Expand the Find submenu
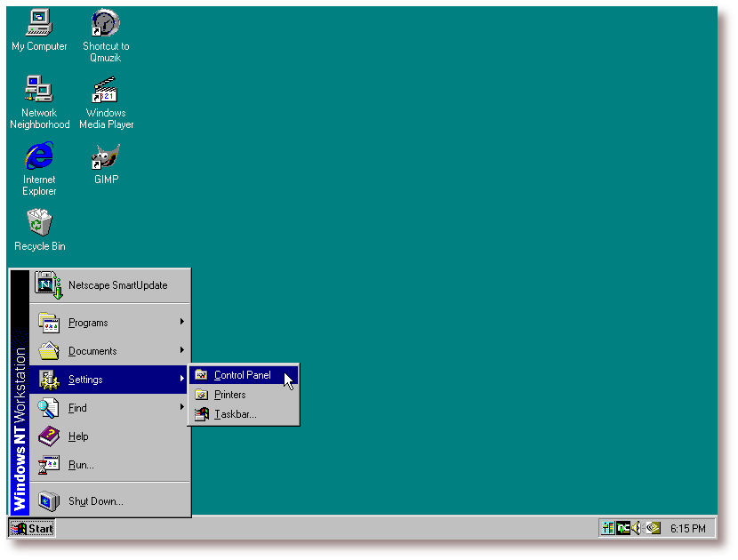Viewport: 738px width, 560px height. (78, 407)
